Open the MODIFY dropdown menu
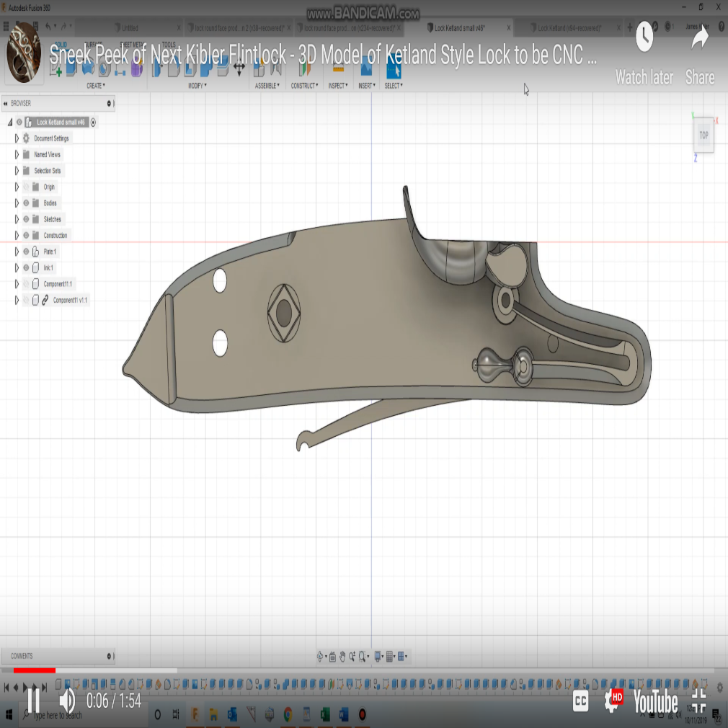728x728 pixels. tap(197, 86)
